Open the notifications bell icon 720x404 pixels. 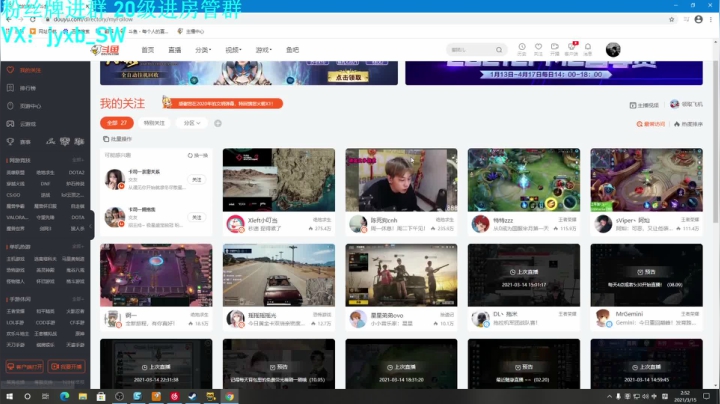pyautogui.click(x=588, y=50)
